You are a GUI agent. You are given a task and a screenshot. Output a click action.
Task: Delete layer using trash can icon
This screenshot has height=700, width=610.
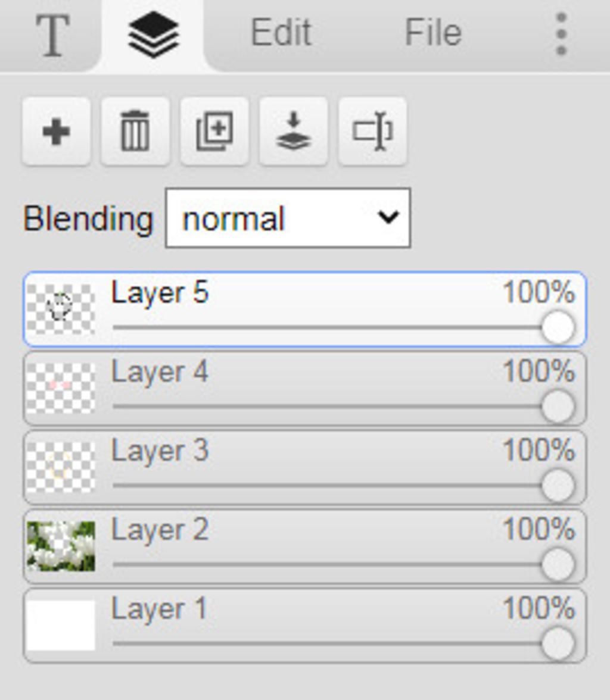click(135, 131)
